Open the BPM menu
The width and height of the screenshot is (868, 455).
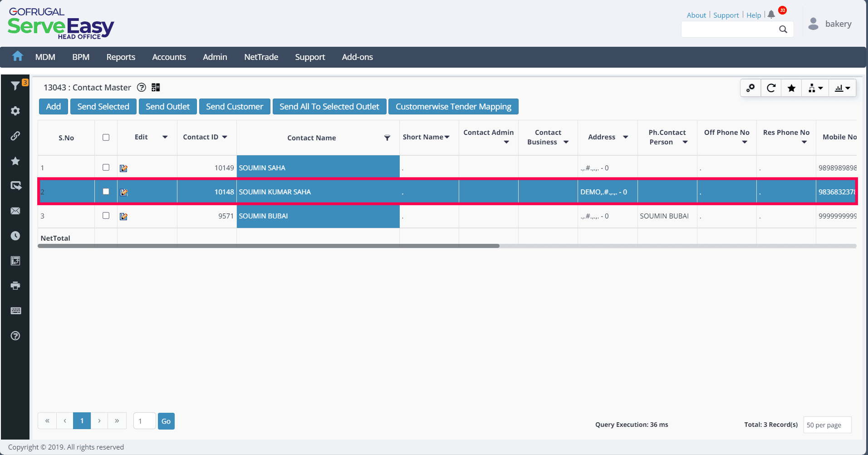pos(81,57)
